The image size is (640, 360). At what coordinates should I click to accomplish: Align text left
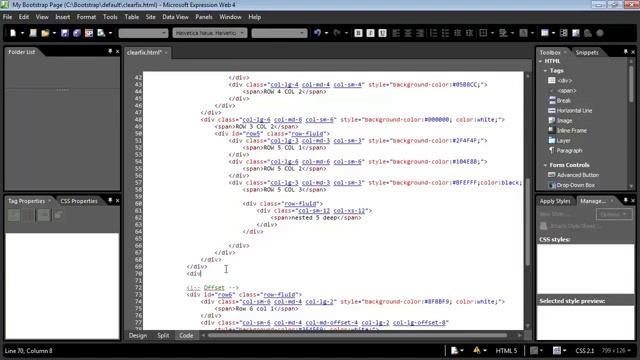click(x=396, y=33)
